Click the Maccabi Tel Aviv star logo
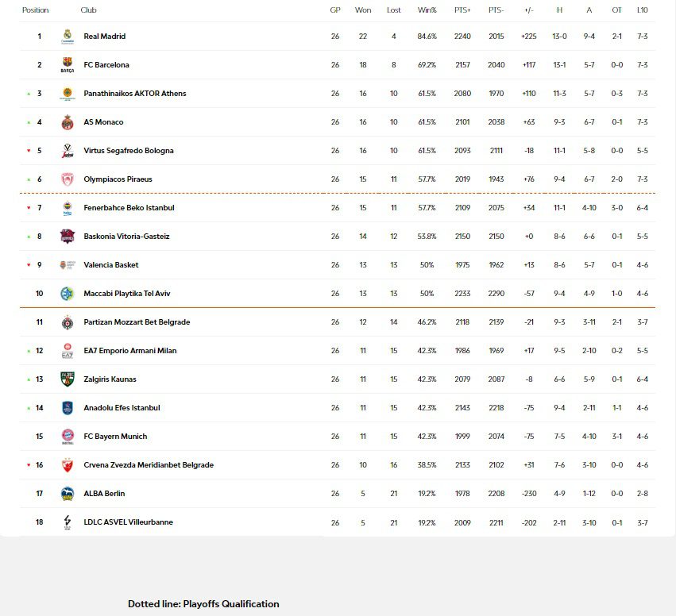 [x=68, y=294]
